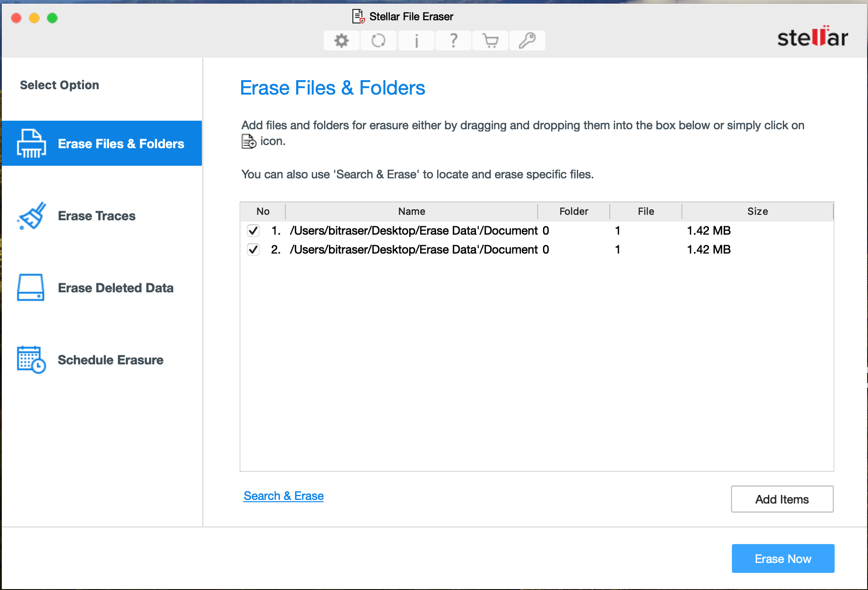This screenshot has height=590, width=868.
Task: Click the add-file icon in the instructions text
Action: point(248,141)
